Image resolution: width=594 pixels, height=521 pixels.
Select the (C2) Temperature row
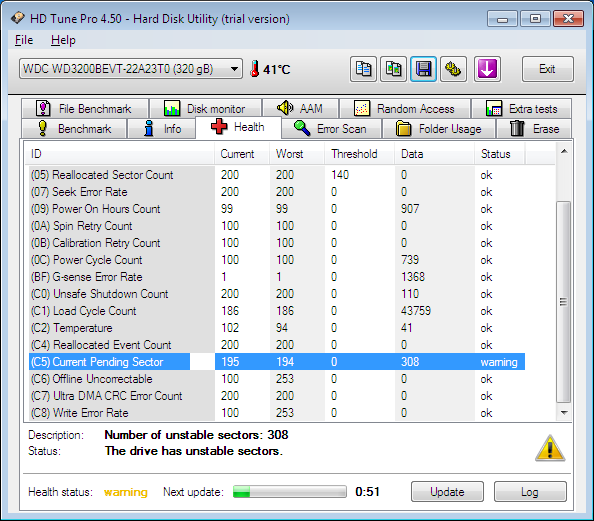277,328
